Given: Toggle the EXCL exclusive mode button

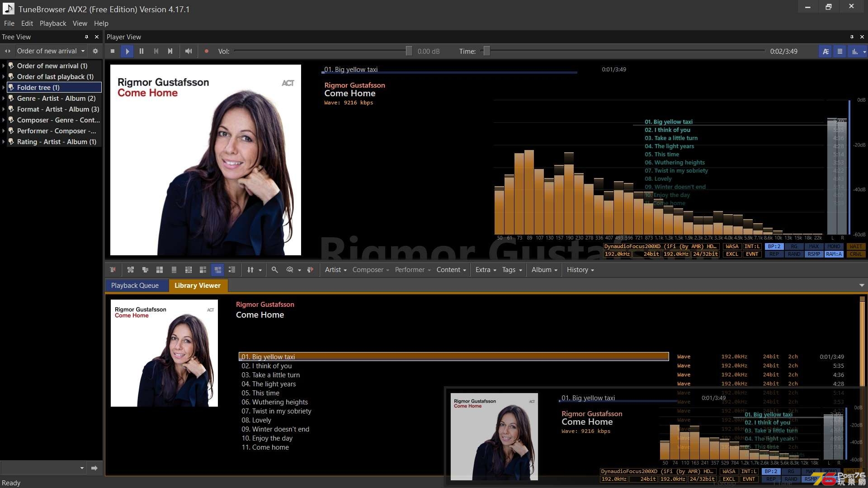Looking at the screenshot, I should point(731,254).
